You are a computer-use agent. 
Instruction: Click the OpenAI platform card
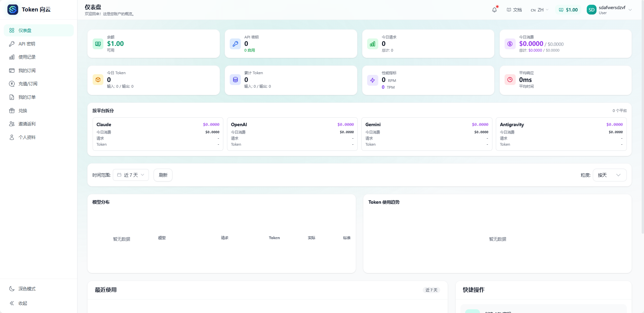click(x=292, y=134)
